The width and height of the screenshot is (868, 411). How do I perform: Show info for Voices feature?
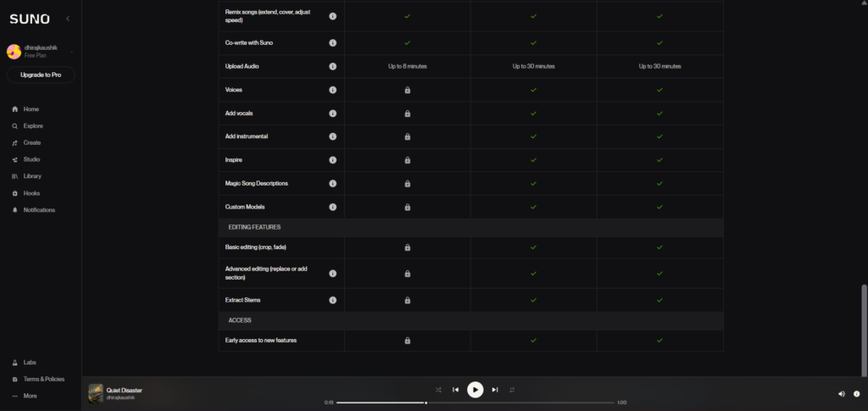[x=332, y=90]
